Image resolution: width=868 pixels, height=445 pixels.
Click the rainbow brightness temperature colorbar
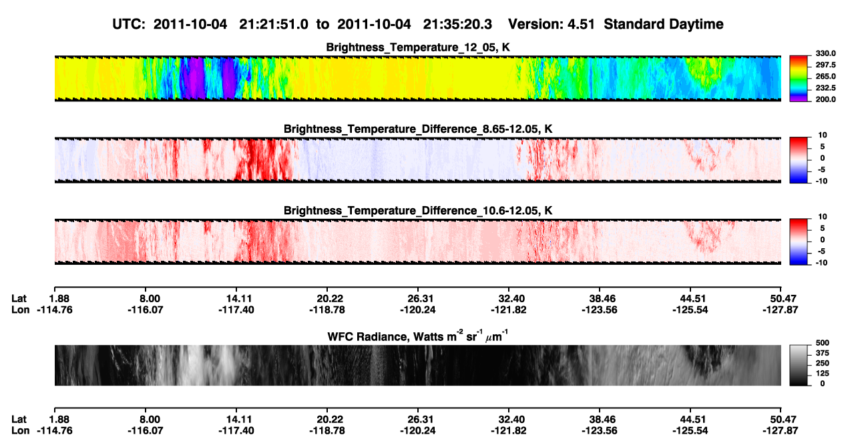[x=800, y=78]
